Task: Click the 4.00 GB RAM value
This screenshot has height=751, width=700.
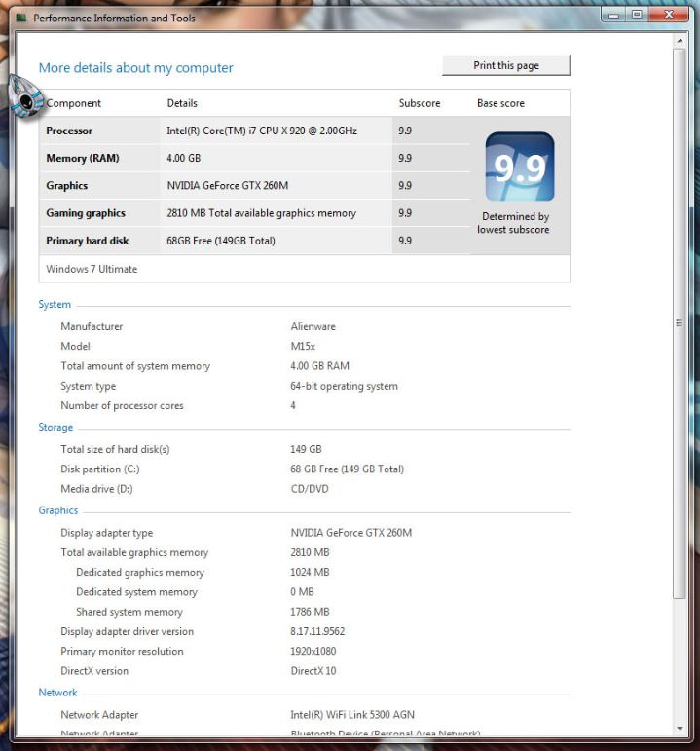Action: point(320,366)
